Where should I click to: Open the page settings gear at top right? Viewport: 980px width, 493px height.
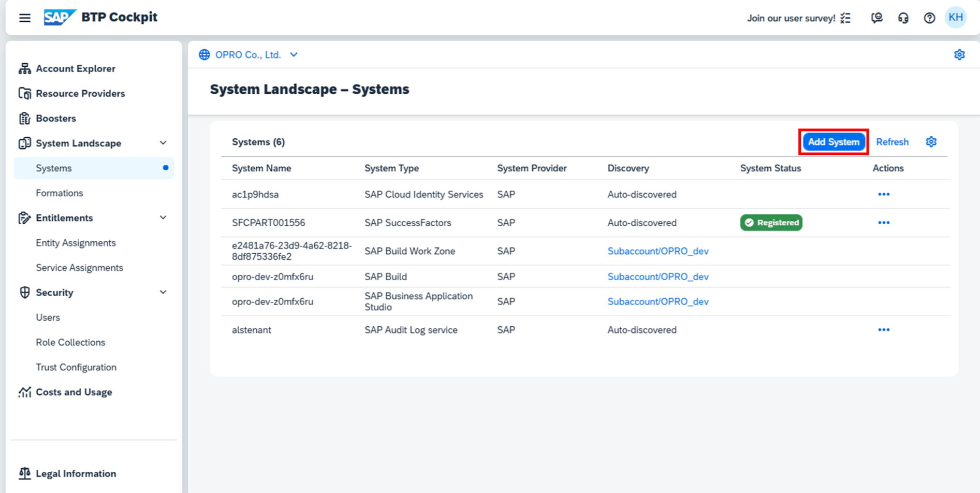(959, 55)
